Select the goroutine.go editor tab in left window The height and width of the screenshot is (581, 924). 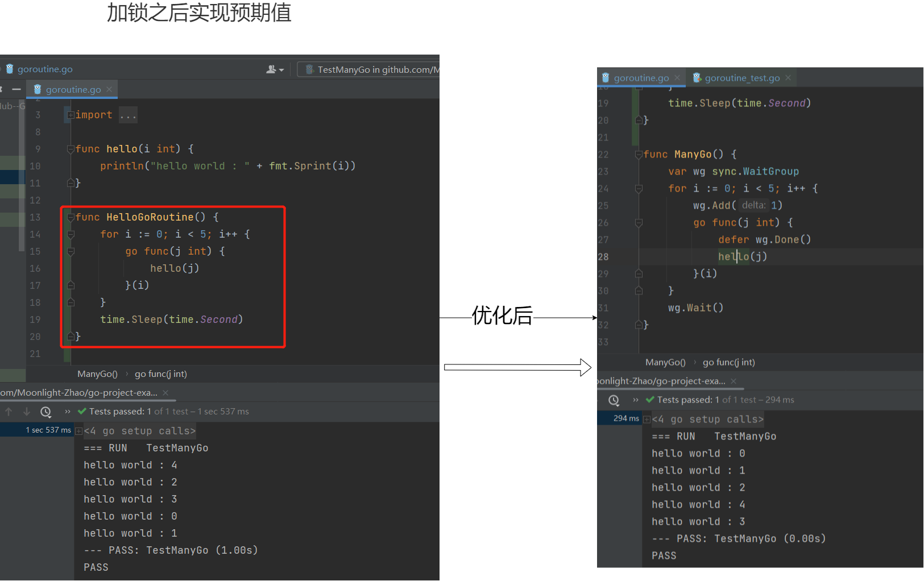[x=73, y=89]
